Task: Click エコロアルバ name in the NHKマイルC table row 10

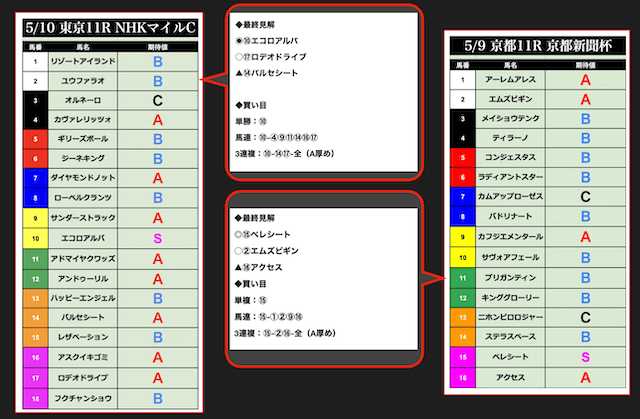Action: click(83, 238)
